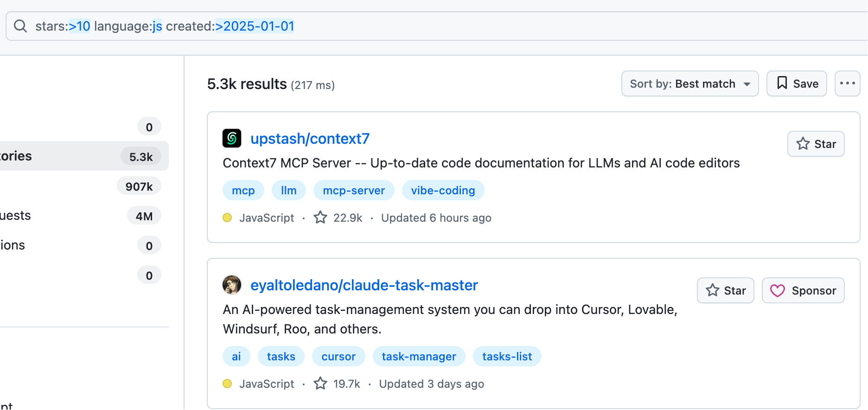
Task: Open the three-dot more options menu
Action: point(847,84)
